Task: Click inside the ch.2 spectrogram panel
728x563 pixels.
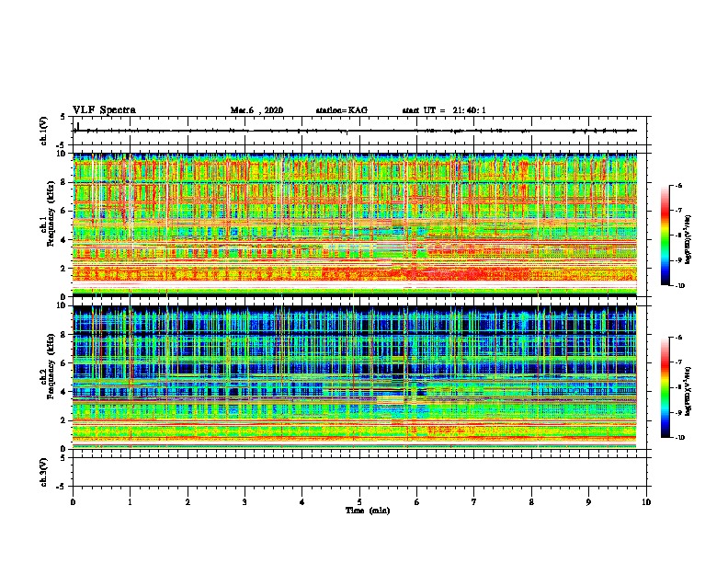Action: [355, 377]
